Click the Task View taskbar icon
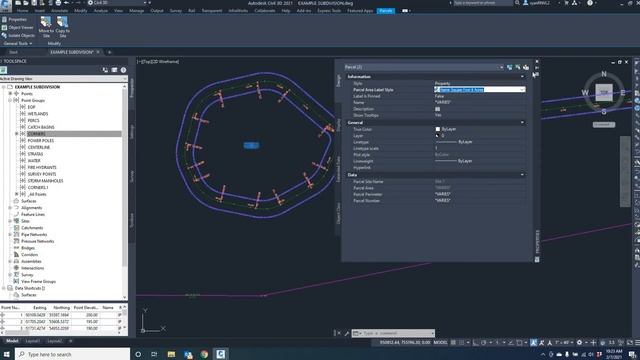Image resolution: width=640 pixels, height=360 pixels. click(x=154, y=354)
